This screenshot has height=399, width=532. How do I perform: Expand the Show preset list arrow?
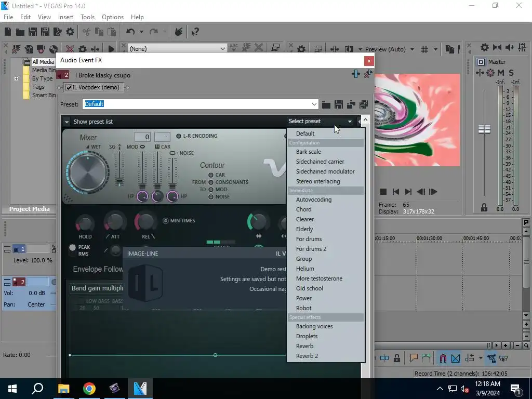pos(66,122)
